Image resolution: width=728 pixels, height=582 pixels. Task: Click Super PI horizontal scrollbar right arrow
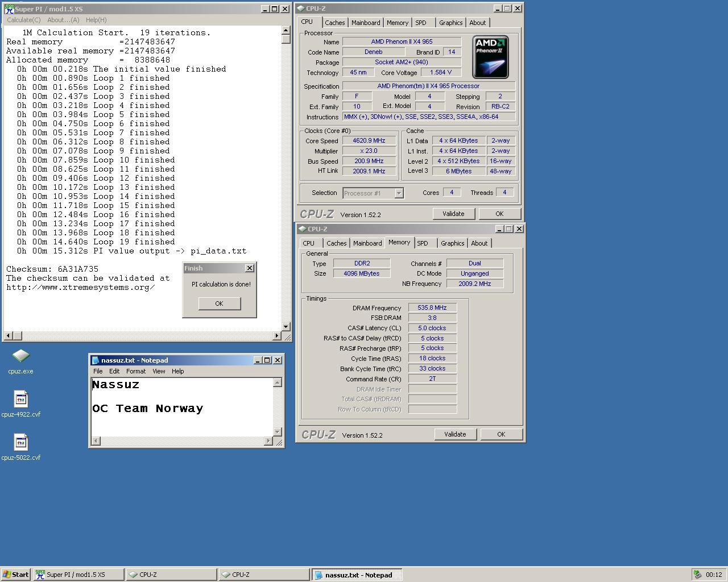coord(277,336)
